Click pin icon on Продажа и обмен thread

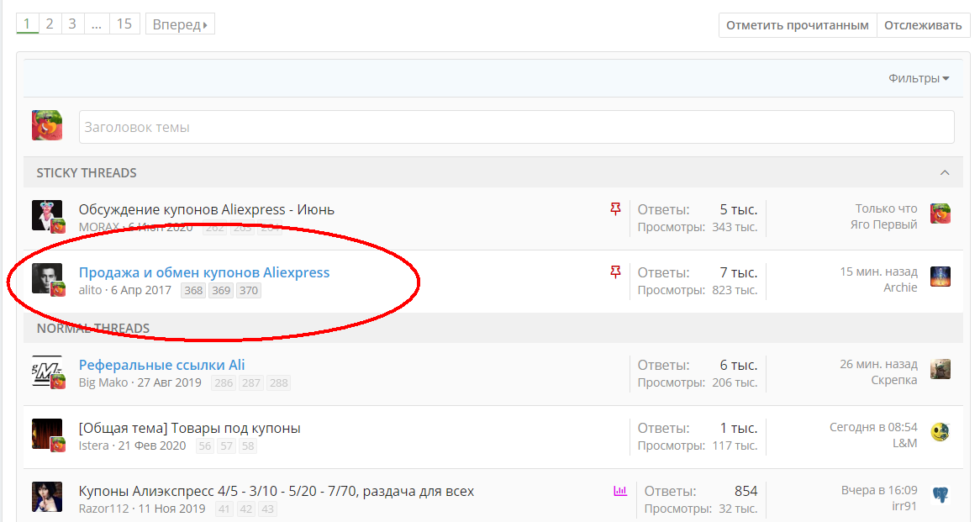pyautogui.click(x=615, y=272)
